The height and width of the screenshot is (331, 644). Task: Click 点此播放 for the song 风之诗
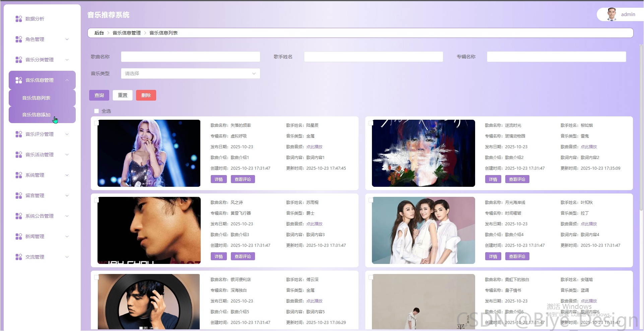(x=314, y=224)
